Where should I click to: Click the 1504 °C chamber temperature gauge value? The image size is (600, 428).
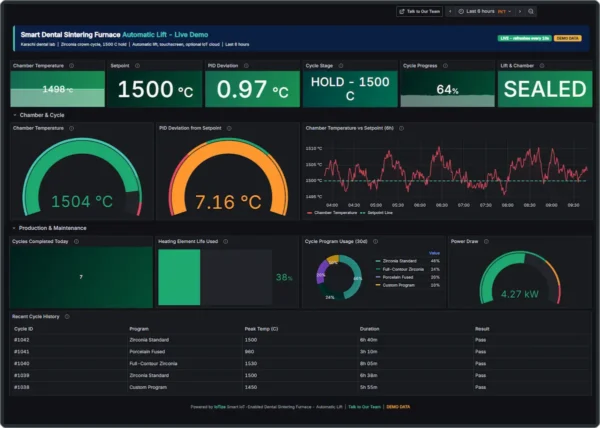(x=82, y=202)
